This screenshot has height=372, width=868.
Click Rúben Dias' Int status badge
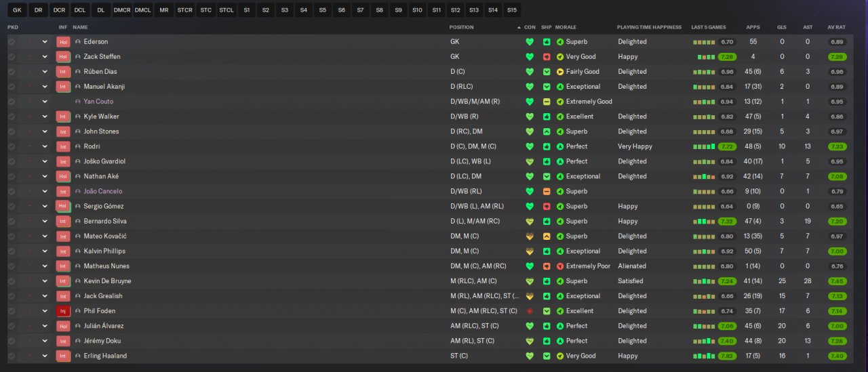[x=63, y=72]
